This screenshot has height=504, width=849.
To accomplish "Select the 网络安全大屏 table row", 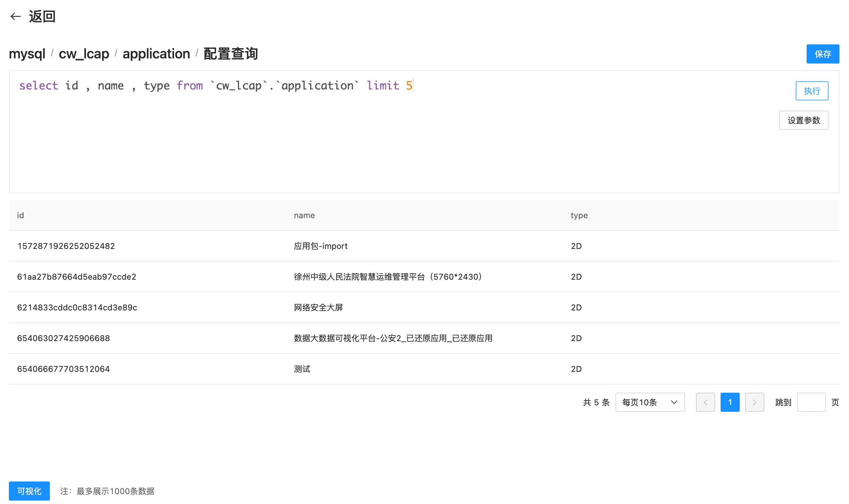I will 318,307.
